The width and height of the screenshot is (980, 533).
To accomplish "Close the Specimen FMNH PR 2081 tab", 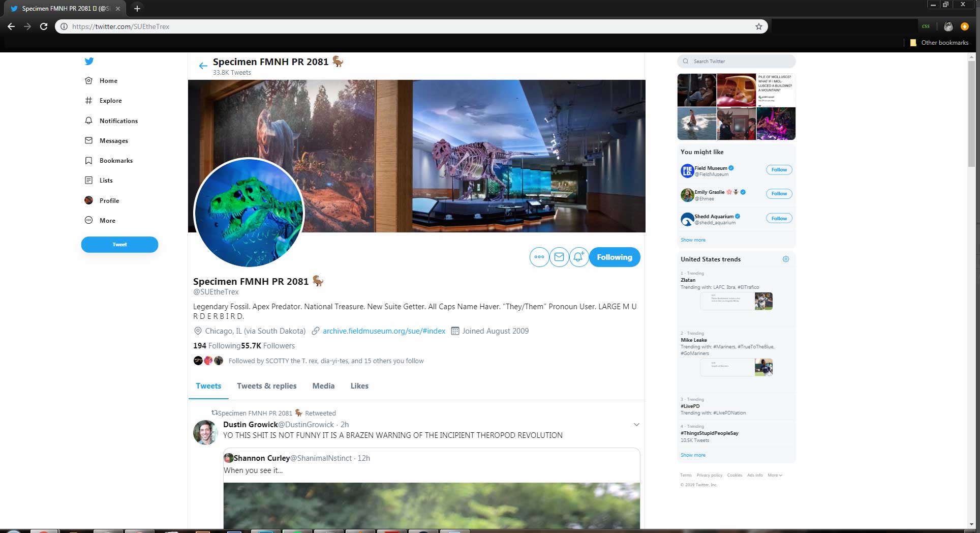I will [118, 9].
